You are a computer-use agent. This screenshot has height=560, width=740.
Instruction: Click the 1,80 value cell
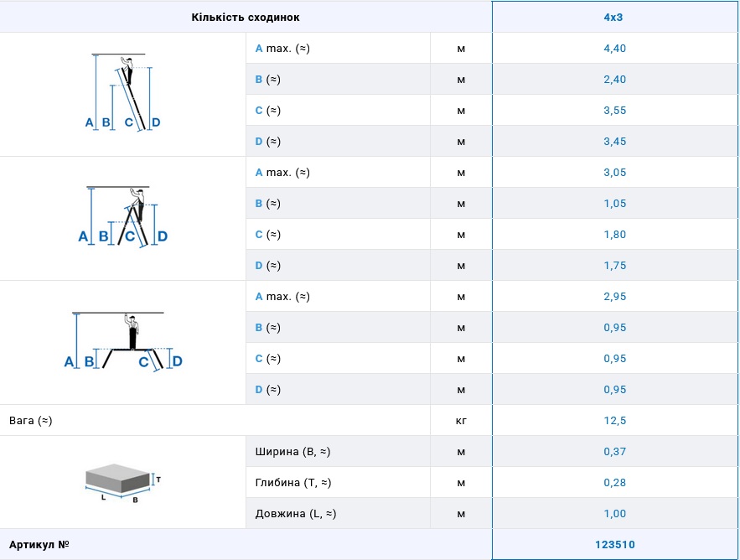pyautogui.click(x=614, y=235)
